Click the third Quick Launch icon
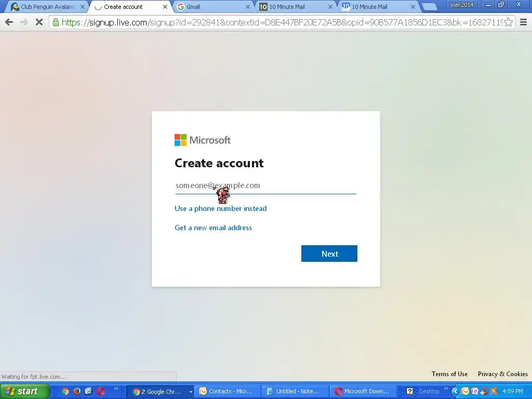532x399 pixels. pos(88,391)
